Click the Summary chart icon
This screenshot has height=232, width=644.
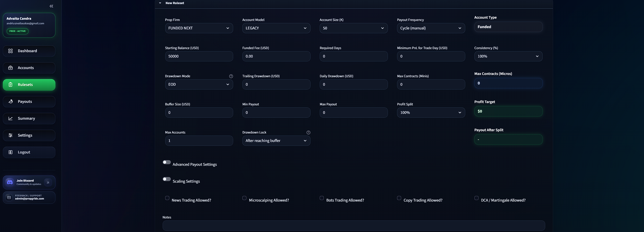(x=10, y=118)
